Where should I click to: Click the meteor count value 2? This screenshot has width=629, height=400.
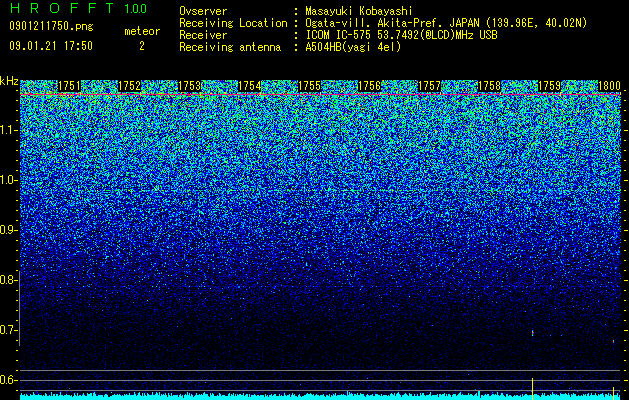(142, 46)
